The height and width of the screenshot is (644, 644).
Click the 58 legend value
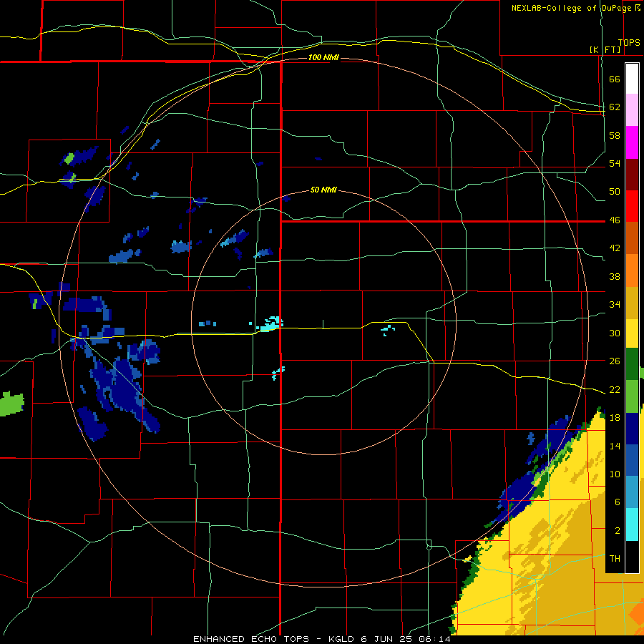click(615, 135)
